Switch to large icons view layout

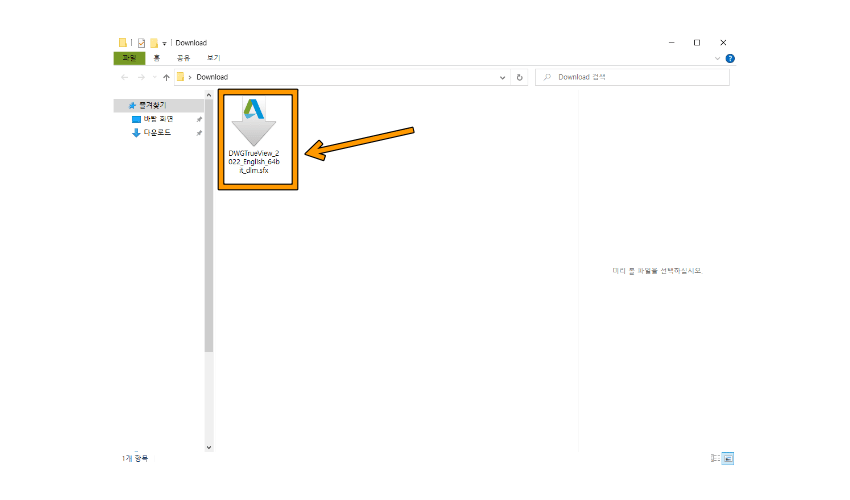[x=728, y=458]
